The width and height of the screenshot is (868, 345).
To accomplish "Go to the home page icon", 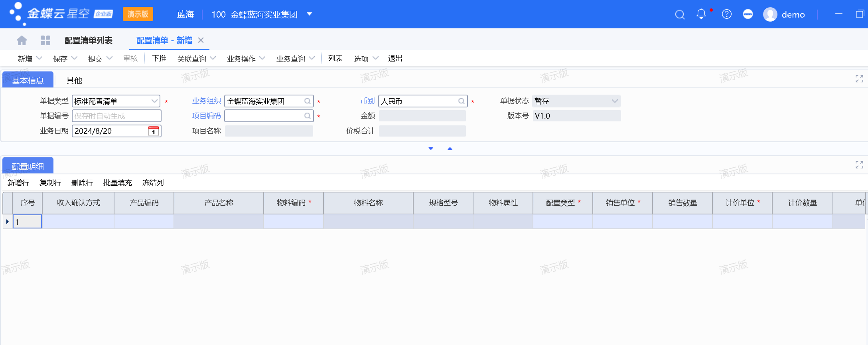I will point(22,40).
